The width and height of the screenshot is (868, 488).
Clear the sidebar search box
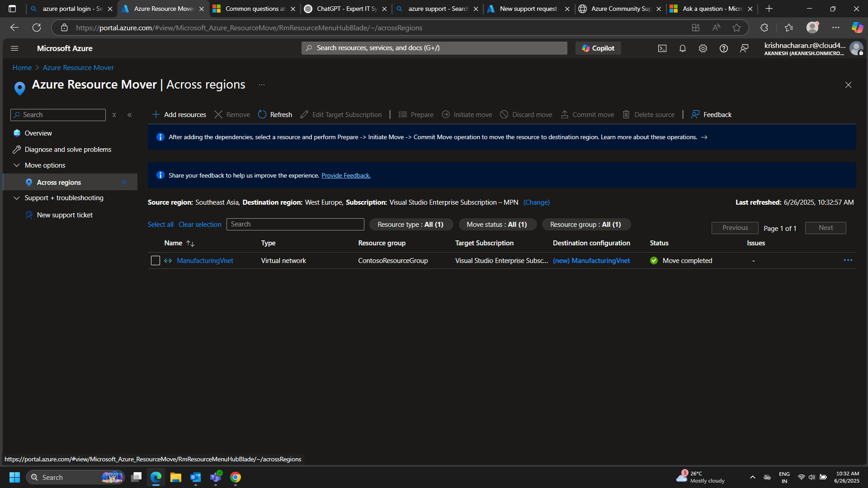[x=114, y=115]
